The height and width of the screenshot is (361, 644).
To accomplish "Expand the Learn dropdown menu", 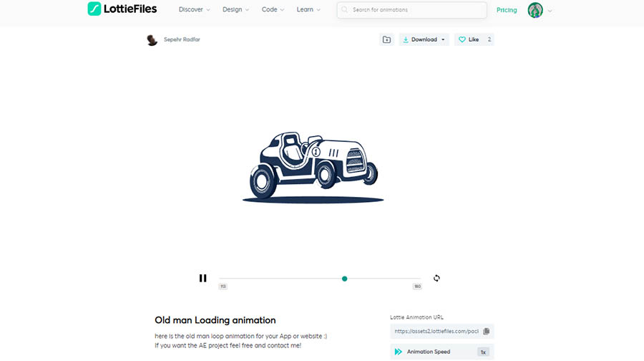I will (308, 10).
